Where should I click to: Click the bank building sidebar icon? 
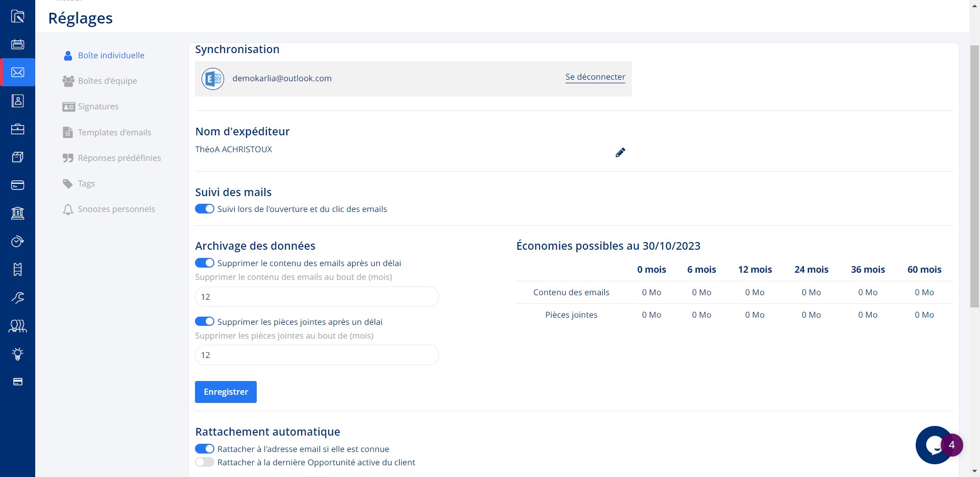(x=17, y=213)
